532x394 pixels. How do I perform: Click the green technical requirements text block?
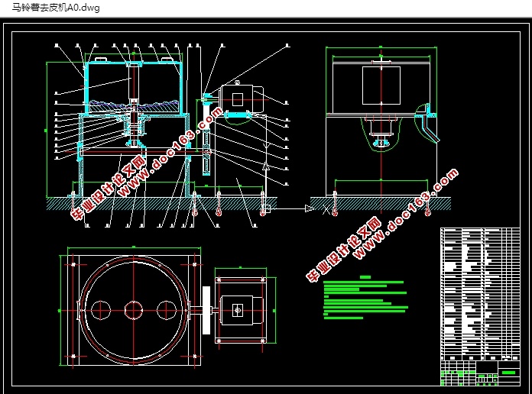(365, 298)
